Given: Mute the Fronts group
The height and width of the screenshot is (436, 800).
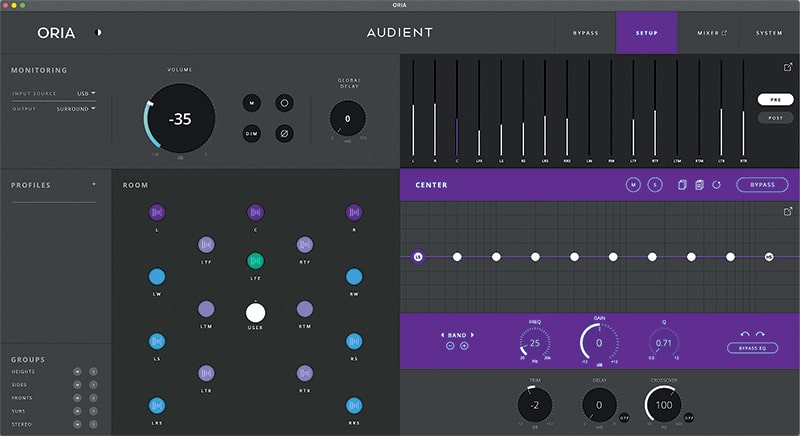Looking at the screenshot, I should pos(77,398).
